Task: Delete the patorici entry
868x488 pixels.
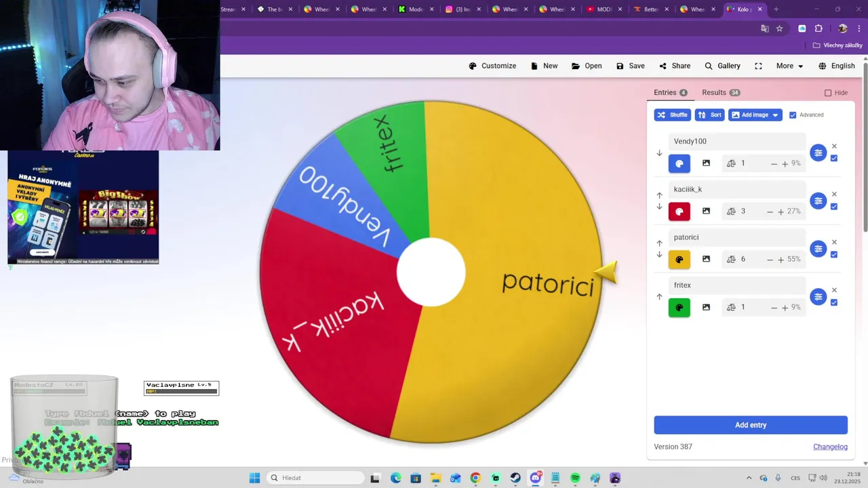Action: coord(834,242)
